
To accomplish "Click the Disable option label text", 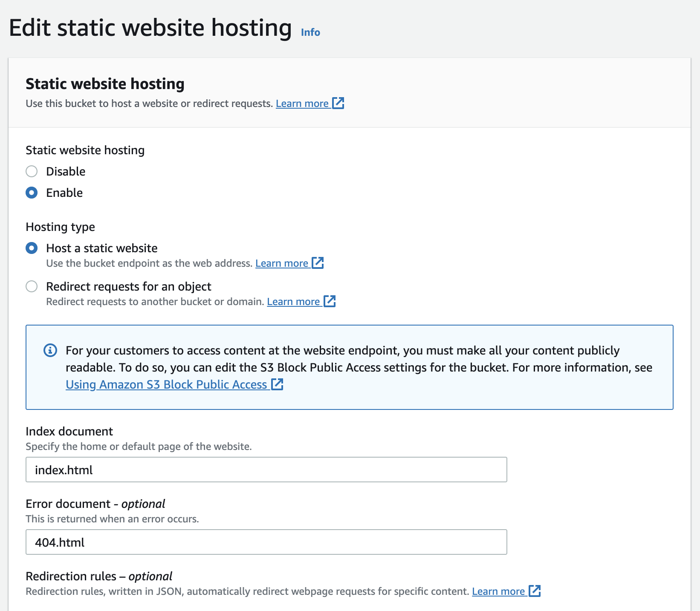I will [66, 171].
